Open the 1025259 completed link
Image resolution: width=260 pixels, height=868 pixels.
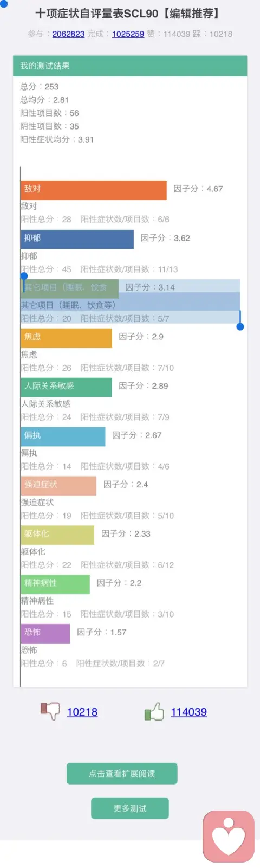128,34
